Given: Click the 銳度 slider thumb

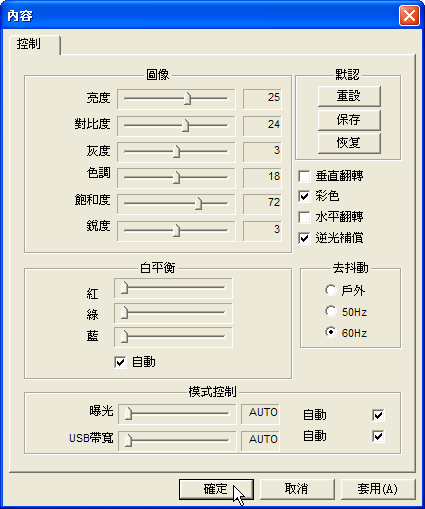Looking at the screenshot, I should coord(177,231).
